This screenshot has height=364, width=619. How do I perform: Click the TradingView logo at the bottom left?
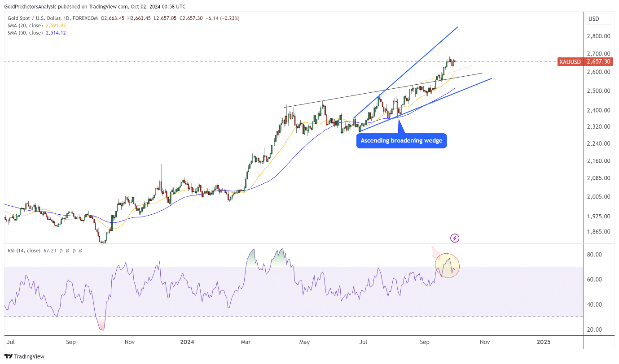point(25,356)
